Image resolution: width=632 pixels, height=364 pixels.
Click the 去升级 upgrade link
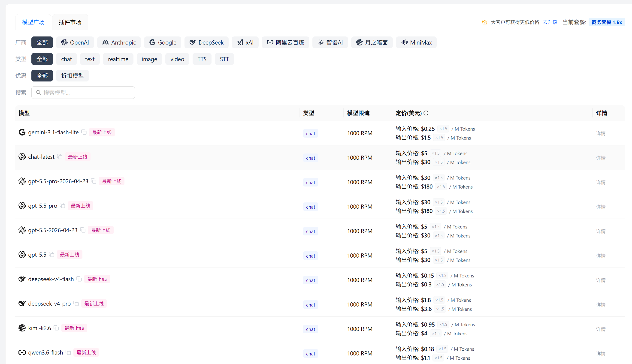point(550,22)
